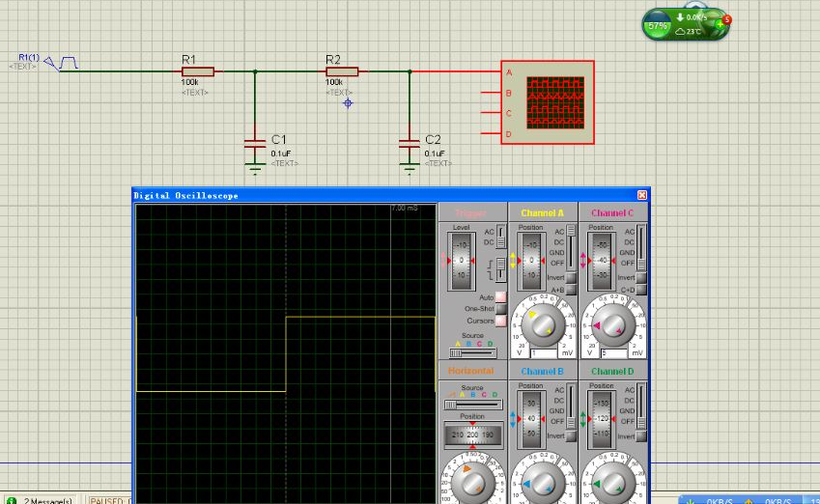Viewport: 820px width, 504px height.
Task: Click the Channel A yellow position arrows
Action: tap(513, 261)
